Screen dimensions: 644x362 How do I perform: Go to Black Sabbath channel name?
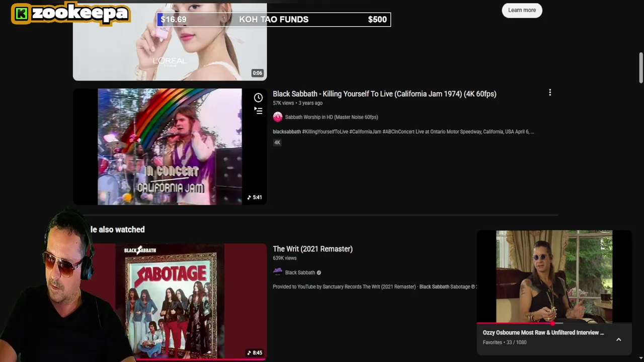pyautogui.click(x=300, y=273)
